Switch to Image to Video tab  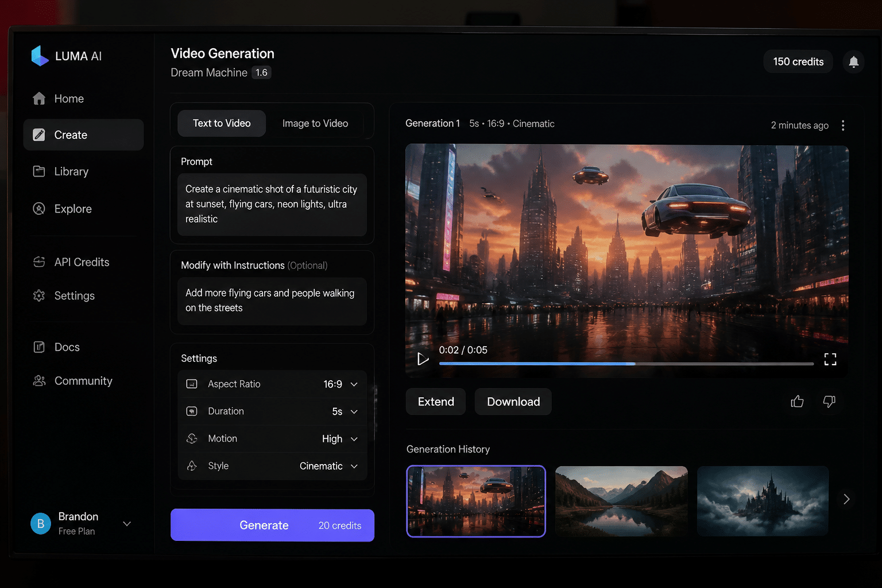315,123
